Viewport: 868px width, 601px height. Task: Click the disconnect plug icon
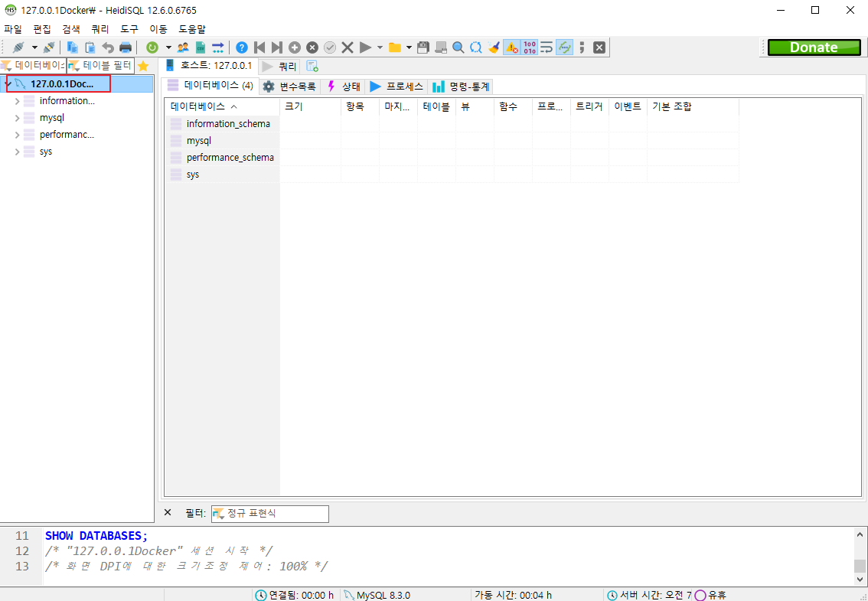coord(49,47)
